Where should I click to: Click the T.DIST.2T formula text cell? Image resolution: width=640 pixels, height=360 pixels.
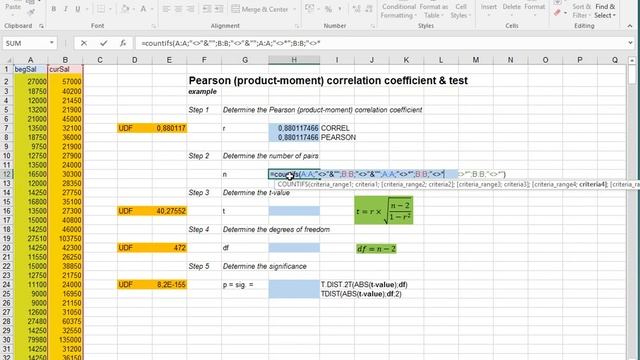364,284
